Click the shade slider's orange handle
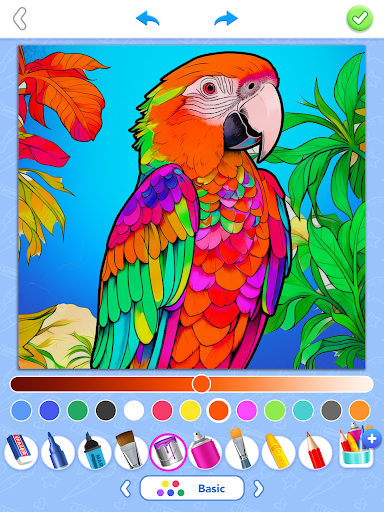The image size is (384, 512). (201, 384)
